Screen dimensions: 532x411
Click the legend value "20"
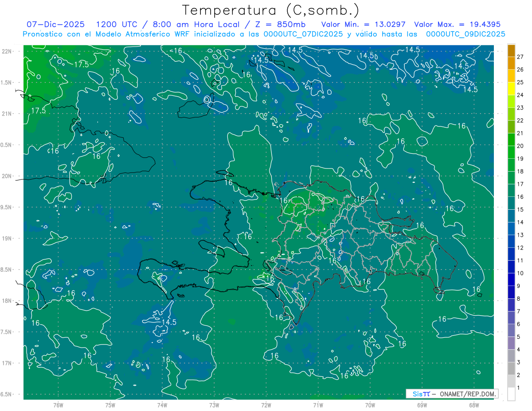(x=520, y=146)
